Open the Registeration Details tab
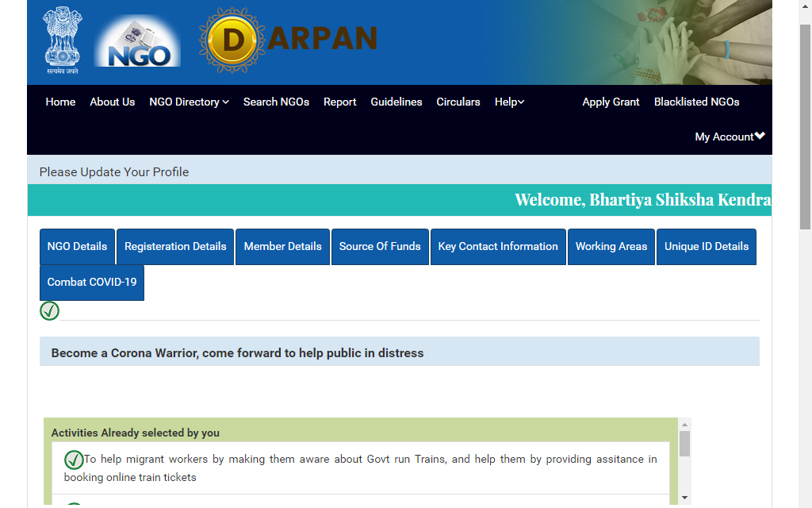This screenshot has height=508, width=812. tap(175, 246)
